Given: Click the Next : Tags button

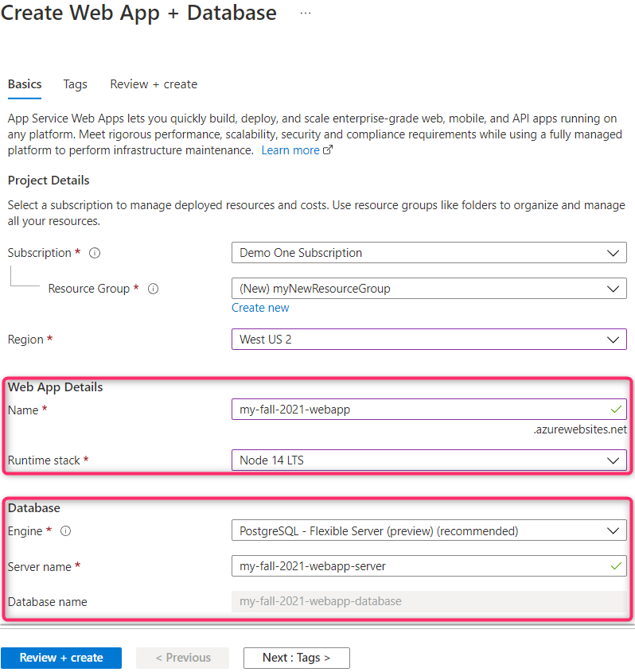Looking at the screenshot, I should pyautogui.click(x=296, y=658).
